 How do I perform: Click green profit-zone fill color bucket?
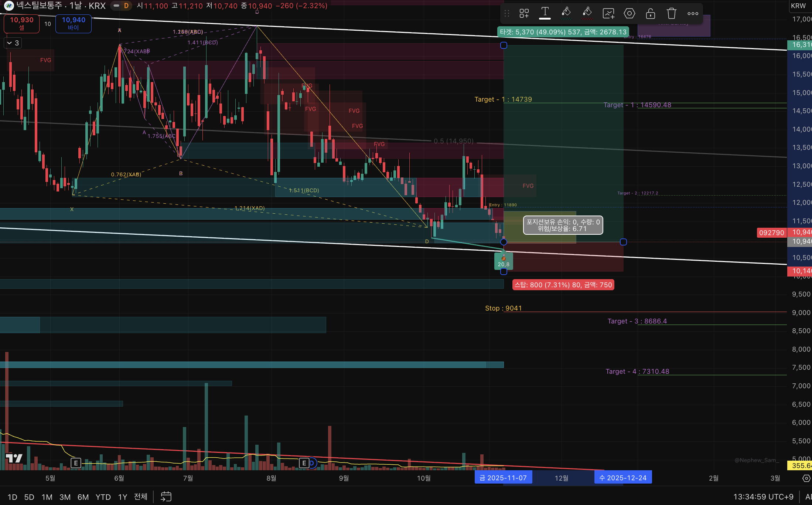(566, 13)
